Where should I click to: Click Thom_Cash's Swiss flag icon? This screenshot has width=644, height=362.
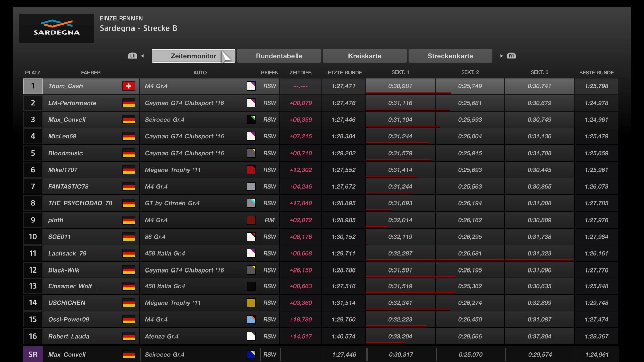(128, 86)
